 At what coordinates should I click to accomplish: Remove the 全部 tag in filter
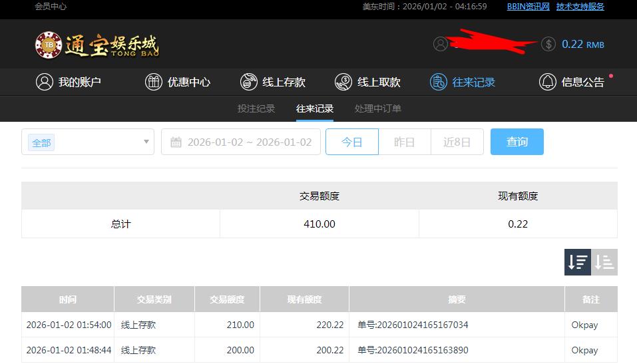pyautogui.click(x=41, y=143)
